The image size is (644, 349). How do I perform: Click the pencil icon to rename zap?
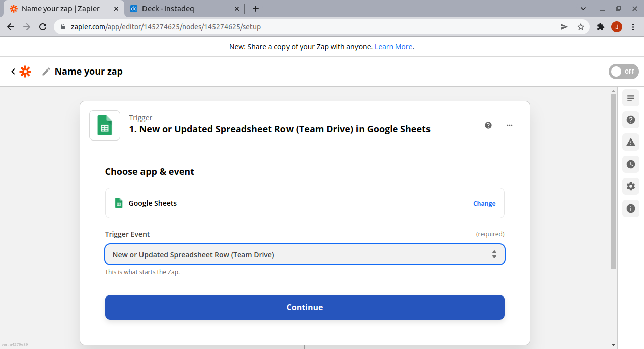pos(46,72)
